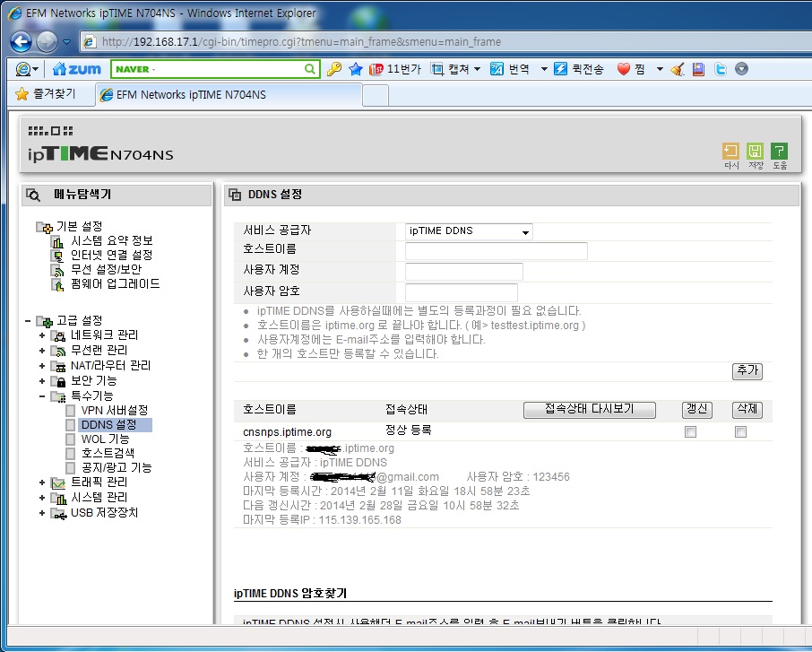Click the 즐겨찾기 favorites star button
The height and width of the screenshot is (652, 812).
pyautogui.click(x=46, y=94)
